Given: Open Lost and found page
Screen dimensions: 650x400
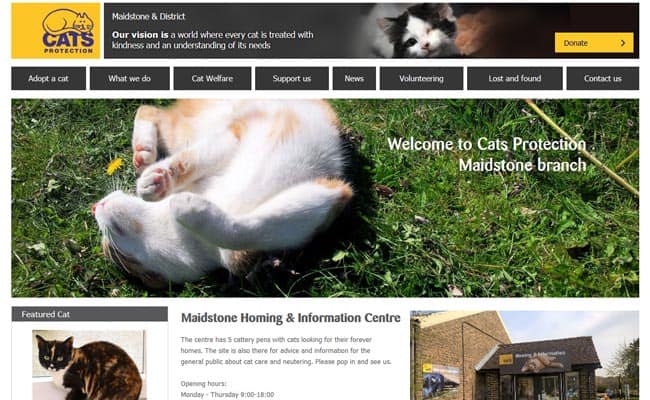Looking at the screenshot, I should pyautogui.click(x=514, y=78).
